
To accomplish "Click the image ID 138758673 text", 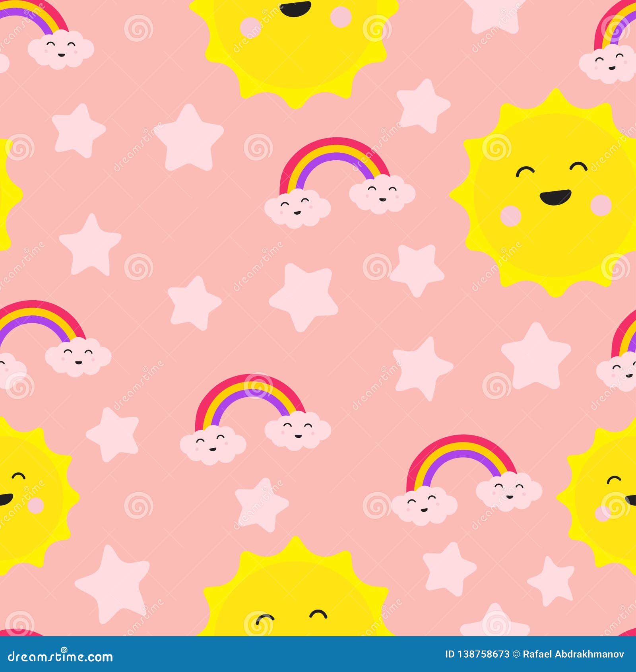I will [477, 655].
